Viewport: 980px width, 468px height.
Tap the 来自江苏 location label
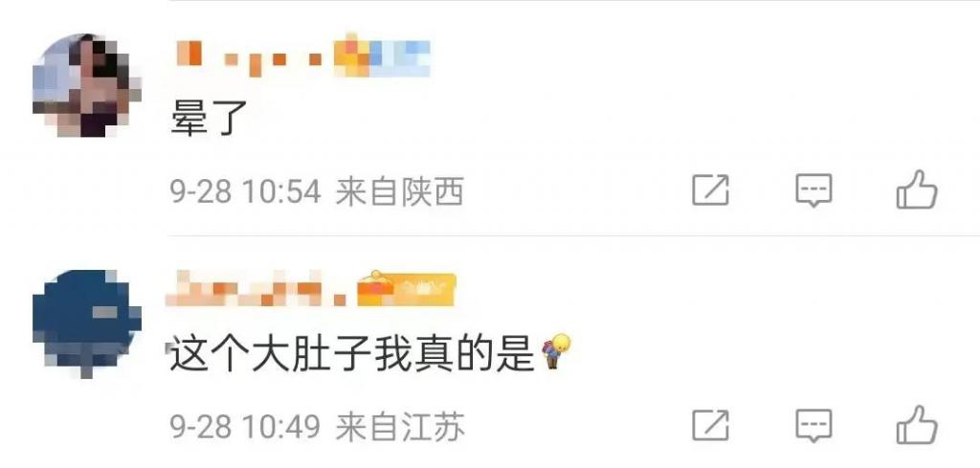pos(401,428)
